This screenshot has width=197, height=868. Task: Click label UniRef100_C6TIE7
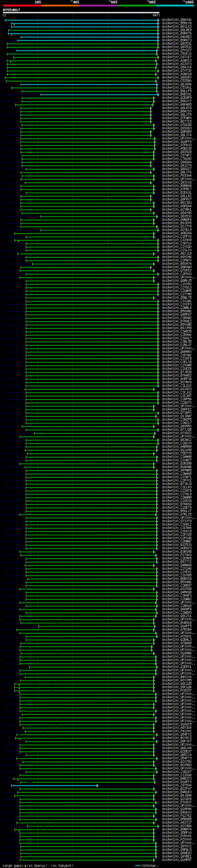[x=177, y=57]
